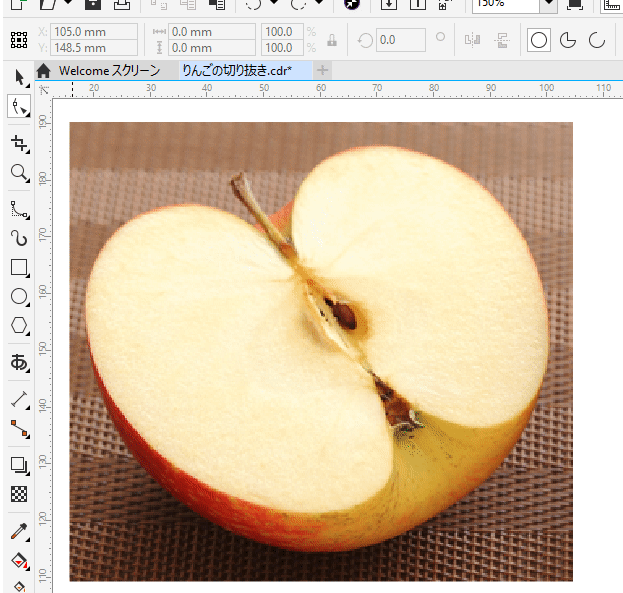This screenshot has height=593, width=623.
Task: Click the Save disk icon
Action: click(x=93, y=4)
